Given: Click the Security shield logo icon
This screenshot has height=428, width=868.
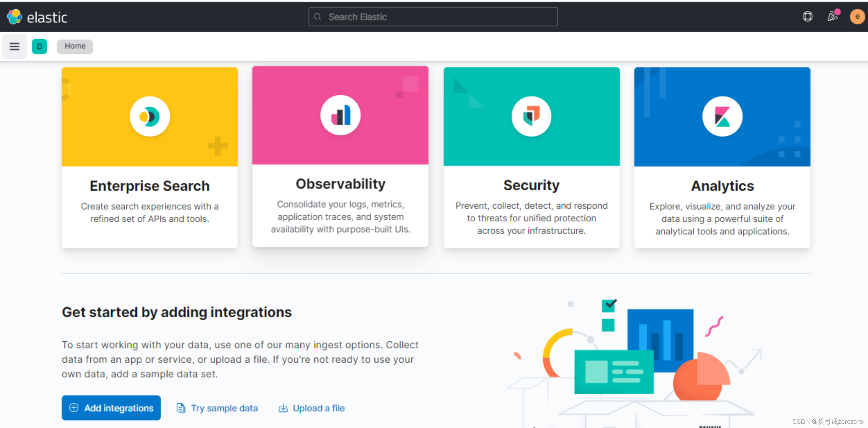Looking at the screenshot, I should (531, 116).
